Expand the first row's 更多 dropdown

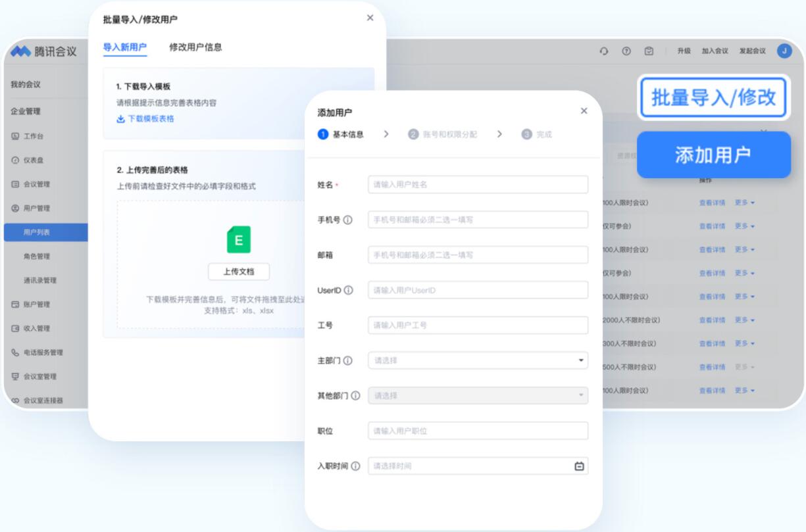(x=744, y=203)
